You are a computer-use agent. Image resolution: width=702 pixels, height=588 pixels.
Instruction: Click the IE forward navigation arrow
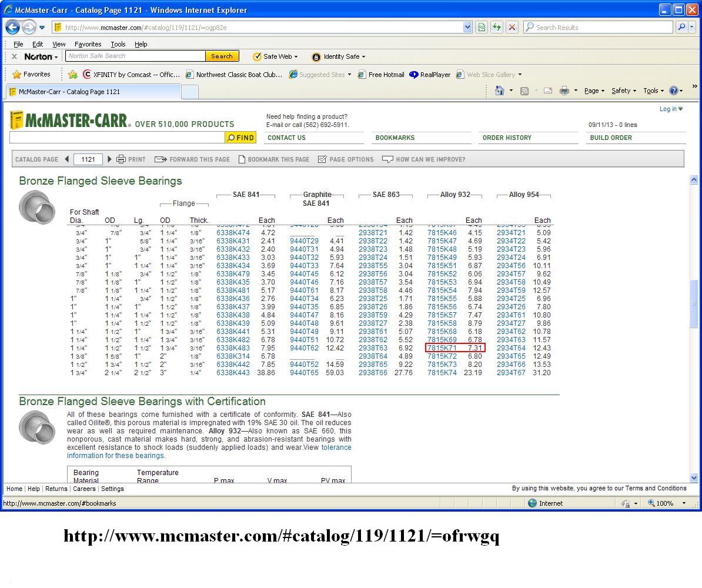[29, 27]
